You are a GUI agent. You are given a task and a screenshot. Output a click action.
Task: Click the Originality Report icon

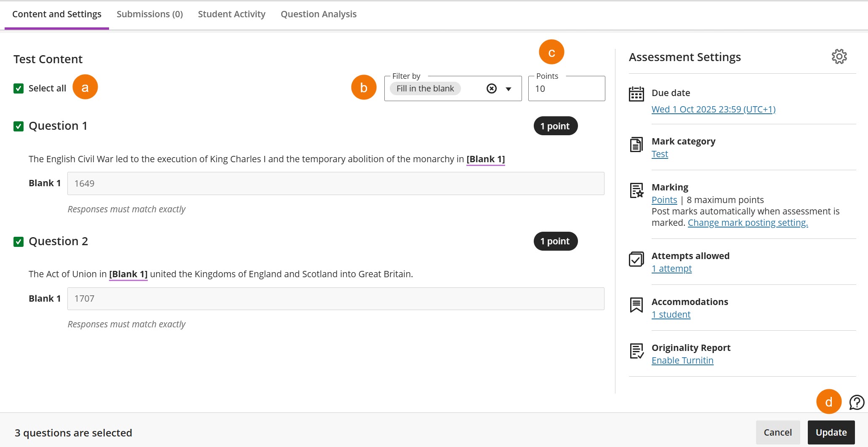(x=636, y=351)
